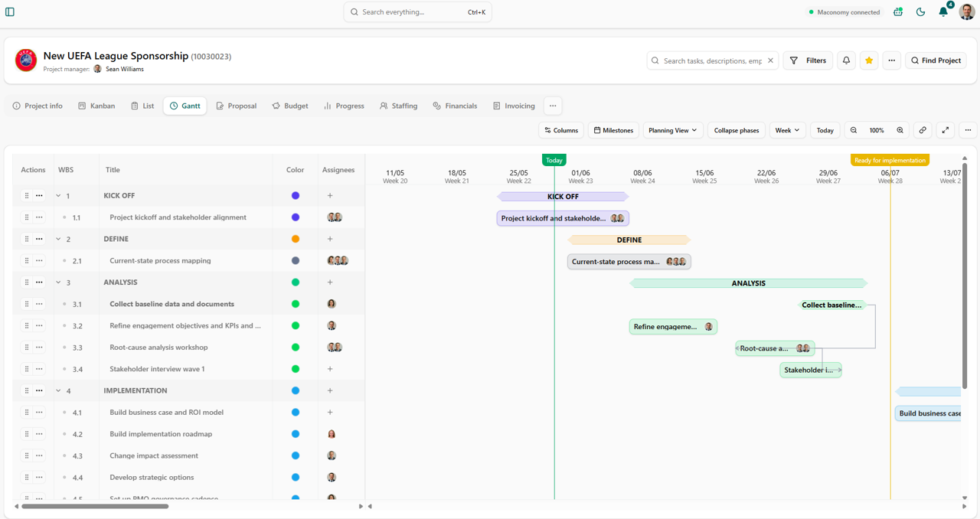Click assignee avatar for Collect baseline data
The image size is (980, 519).
pos(332,304)
